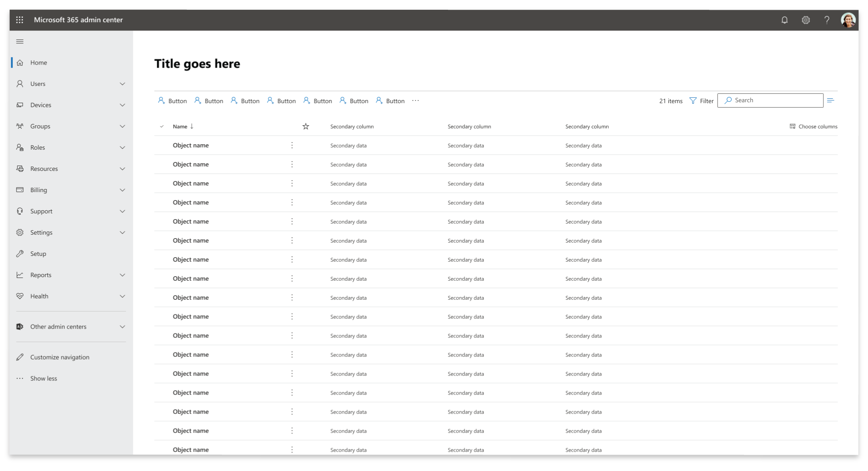The height and width of the screenshot is (471, 868).
Task: Open the notifications bell
Action: [x=784, y=20]
